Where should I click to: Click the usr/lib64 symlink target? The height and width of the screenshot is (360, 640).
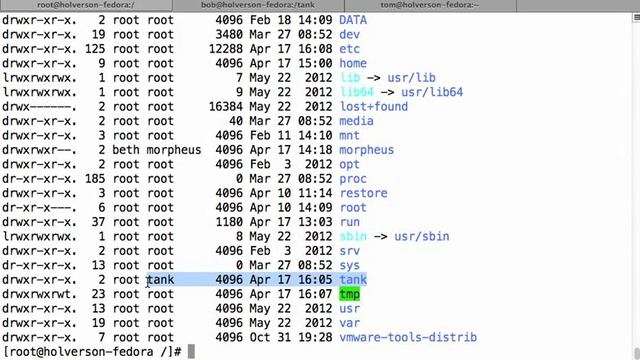[x=432, y=92]
